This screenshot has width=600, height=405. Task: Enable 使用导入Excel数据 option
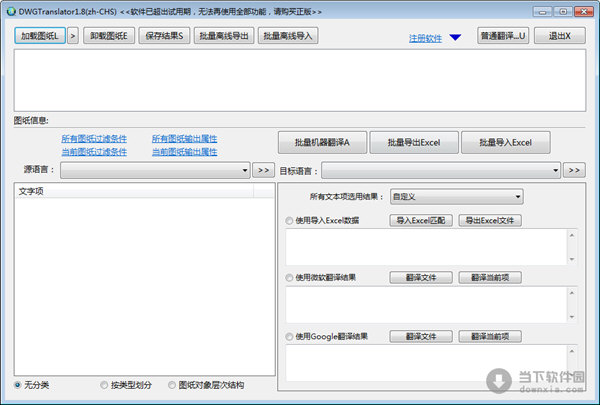click(x=290, y=220)
